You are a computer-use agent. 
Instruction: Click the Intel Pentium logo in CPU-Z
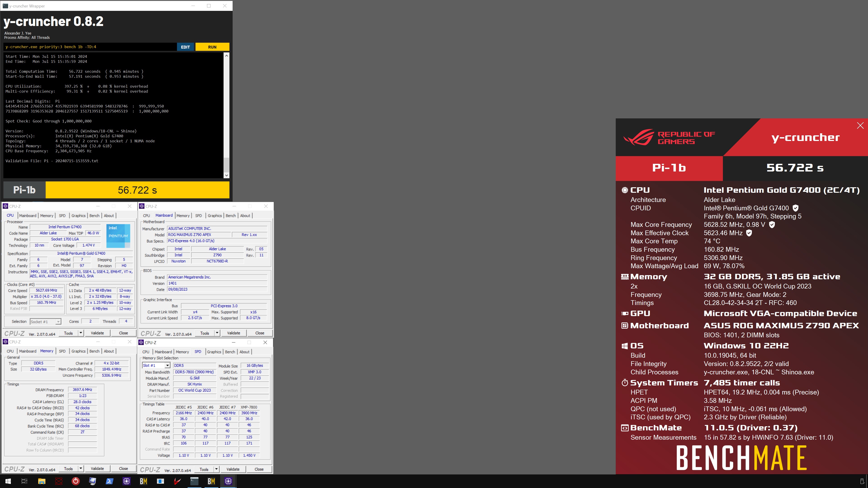(118, 236)
